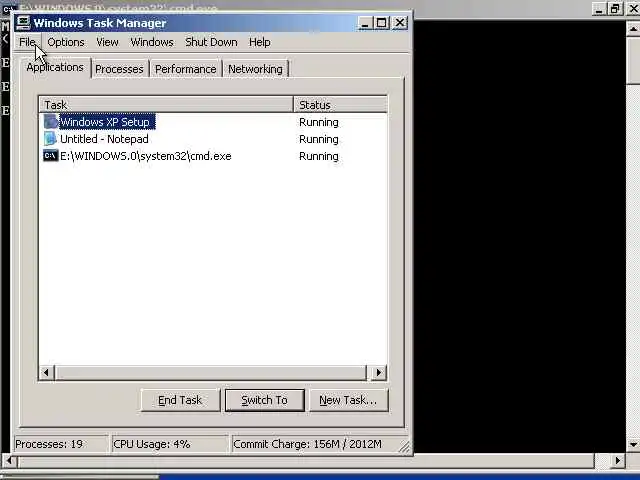Screen dimensions: 640x480
Task: Click the Switch To button
Action: tap(264, 400)
